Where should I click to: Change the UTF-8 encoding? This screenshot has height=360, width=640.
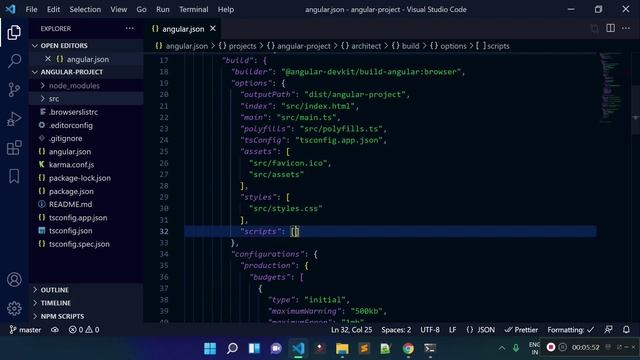click(x=430, y=329)
